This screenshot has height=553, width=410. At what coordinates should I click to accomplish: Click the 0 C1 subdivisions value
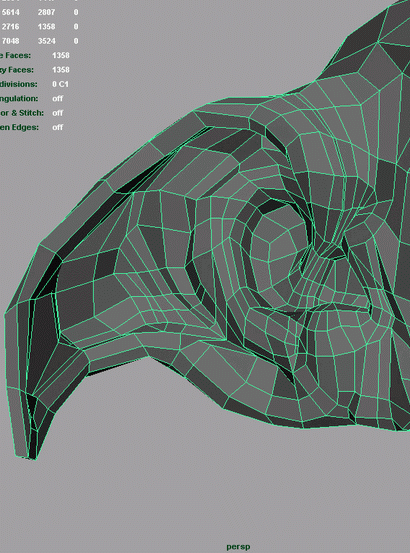pyautogui.click(x=60, y=84)
